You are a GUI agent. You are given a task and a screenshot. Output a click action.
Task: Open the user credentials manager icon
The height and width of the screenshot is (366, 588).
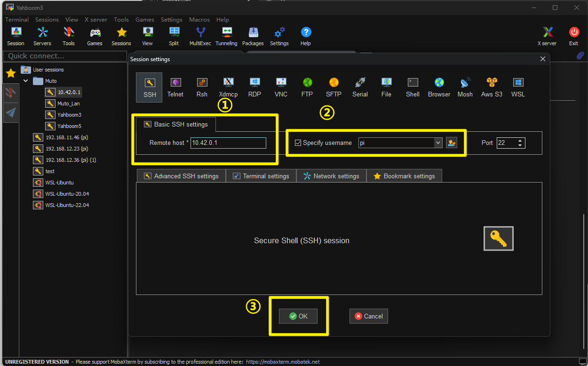[452, 143]
